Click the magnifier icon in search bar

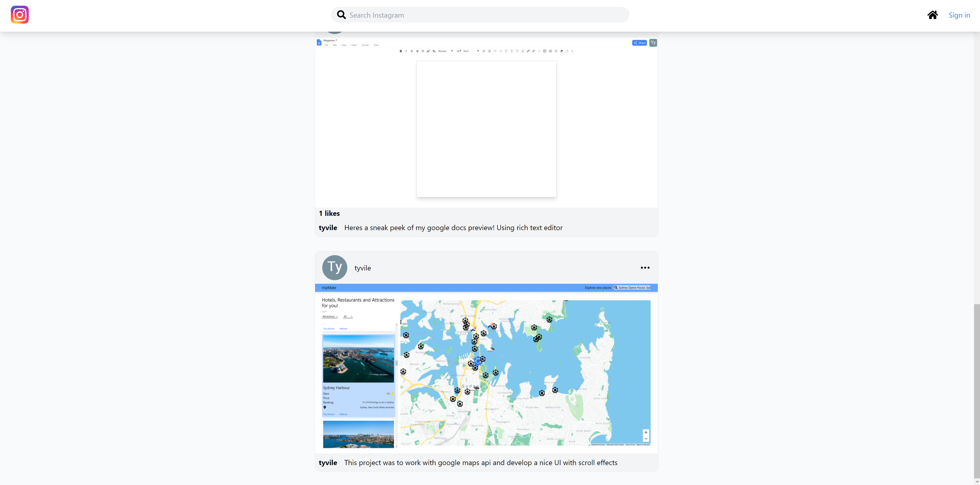pos(341,15)
